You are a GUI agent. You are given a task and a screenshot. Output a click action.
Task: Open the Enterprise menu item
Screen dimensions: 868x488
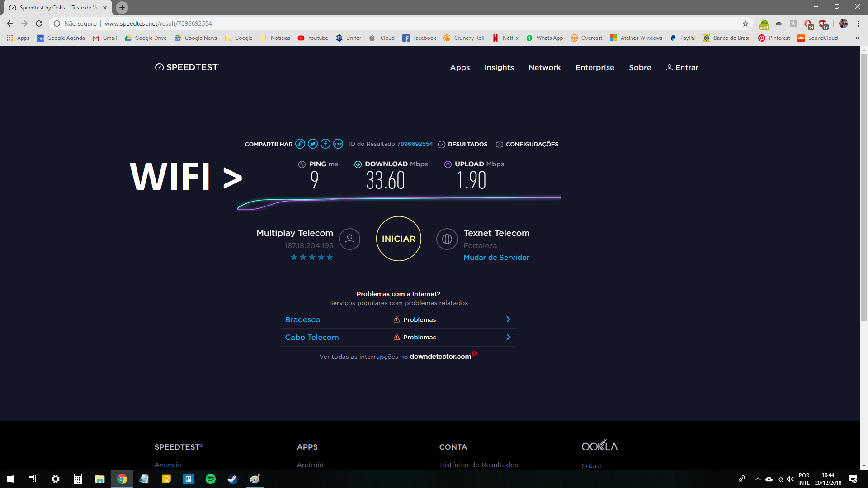point(595,67)
